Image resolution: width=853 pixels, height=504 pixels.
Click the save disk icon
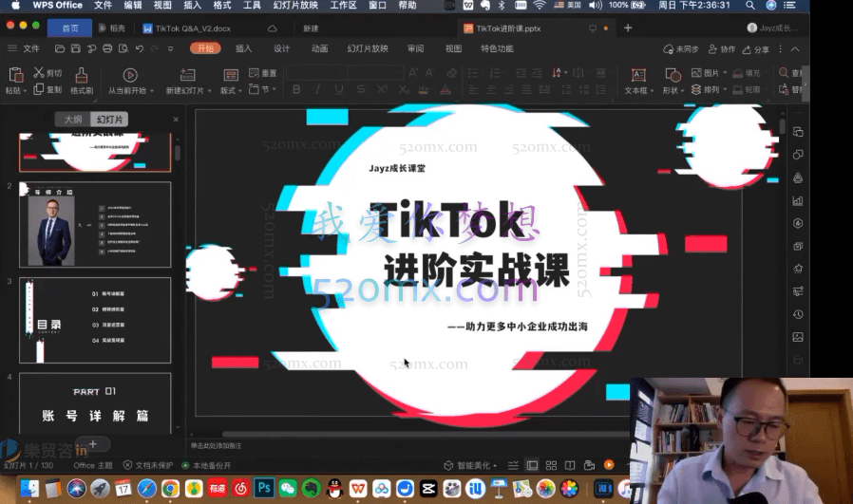point(76,49)
